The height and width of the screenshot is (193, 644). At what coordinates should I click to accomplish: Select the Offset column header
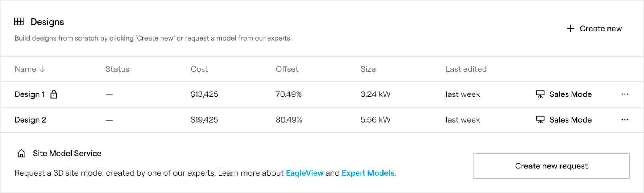coord(287,69)
